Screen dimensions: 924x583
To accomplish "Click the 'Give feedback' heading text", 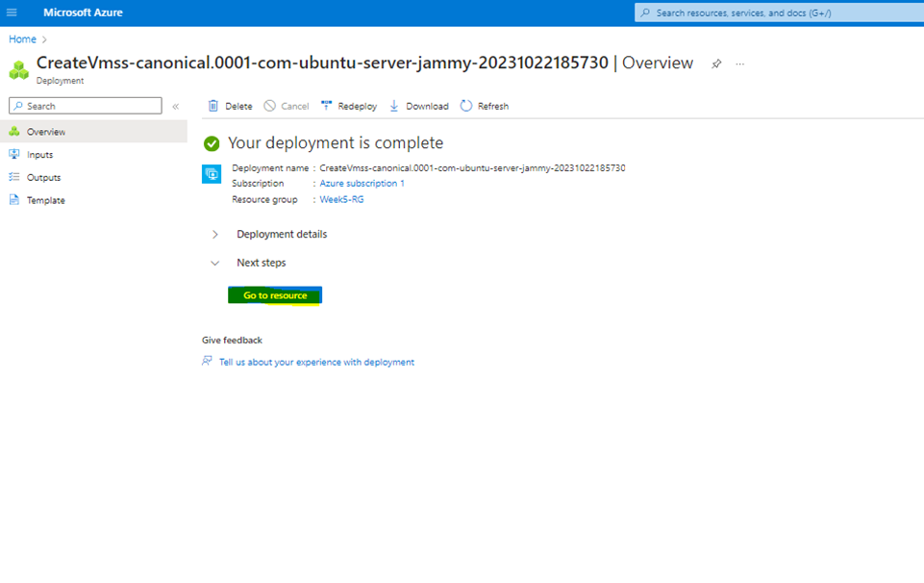I will click(232, 341).
